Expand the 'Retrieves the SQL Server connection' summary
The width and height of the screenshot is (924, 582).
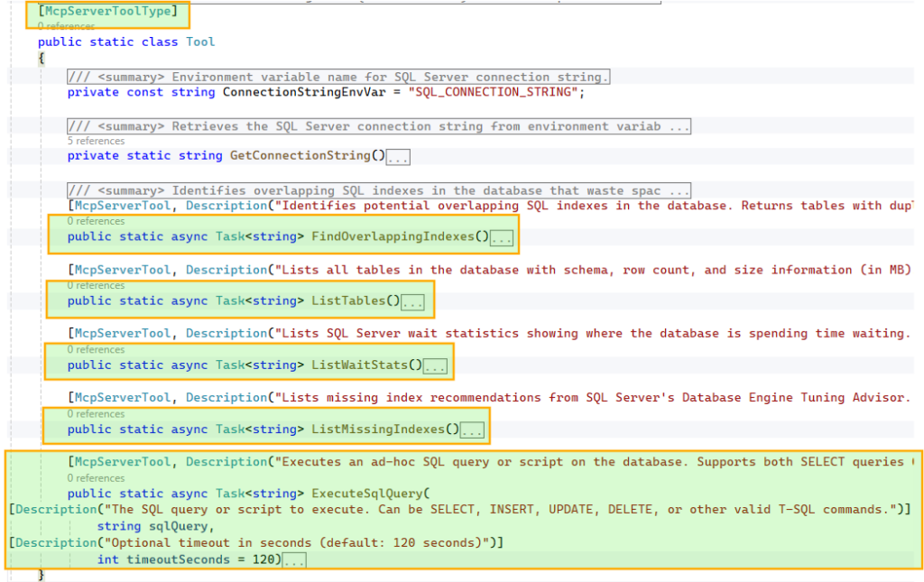pos(379,126)
